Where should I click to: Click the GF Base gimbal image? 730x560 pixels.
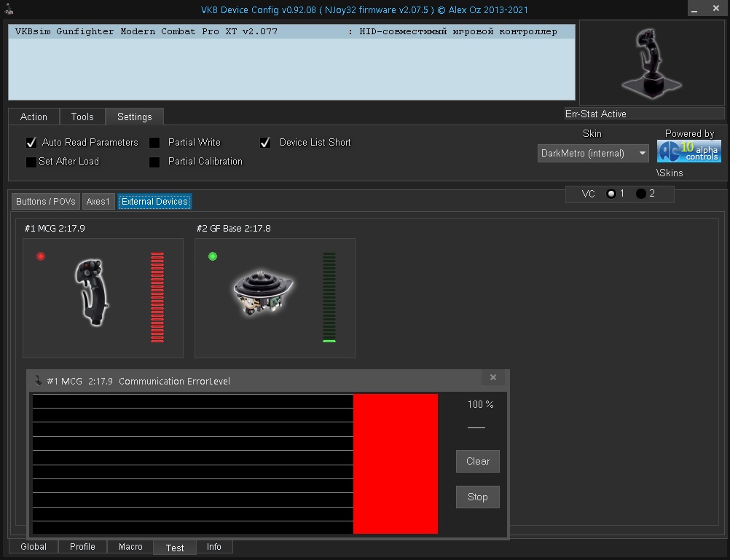click(264, 293)
